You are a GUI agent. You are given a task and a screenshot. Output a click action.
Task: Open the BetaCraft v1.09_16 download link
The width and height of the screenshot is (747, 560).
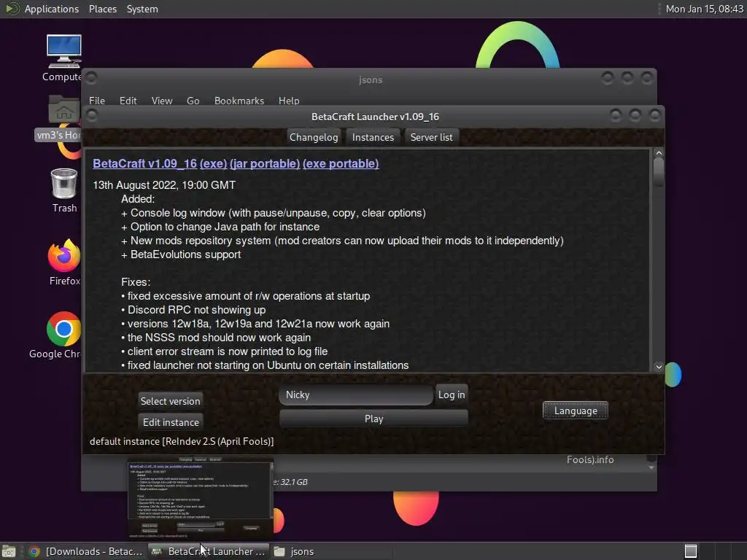pos(145,163)
